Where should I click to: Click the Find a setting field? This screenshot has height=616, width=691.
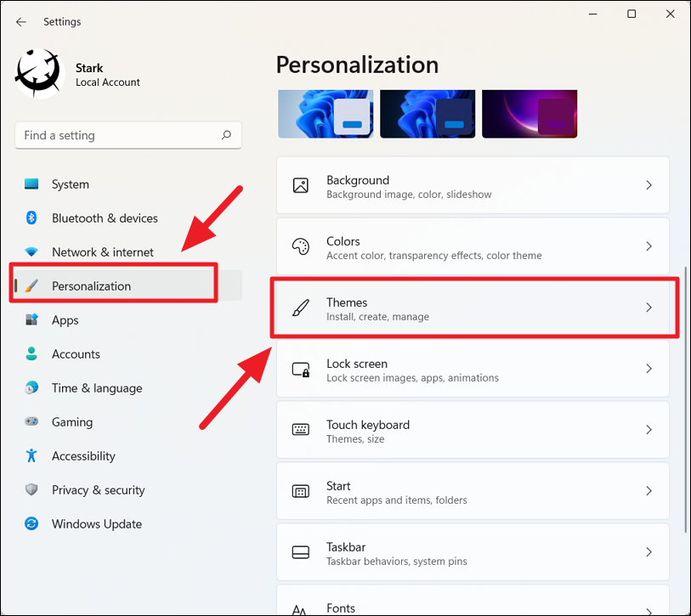[128, 135]
